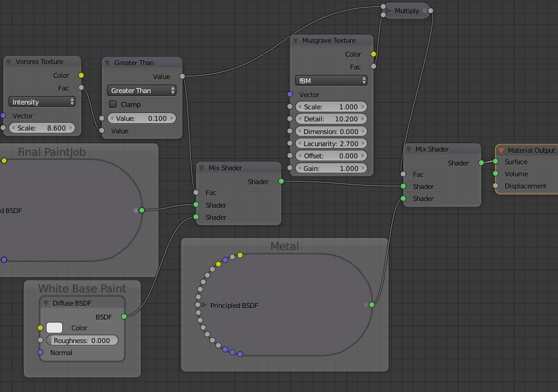Collapse the Musgrave Texture node
558x392 pixels.
pyautogui.click(x=296, y=41)
